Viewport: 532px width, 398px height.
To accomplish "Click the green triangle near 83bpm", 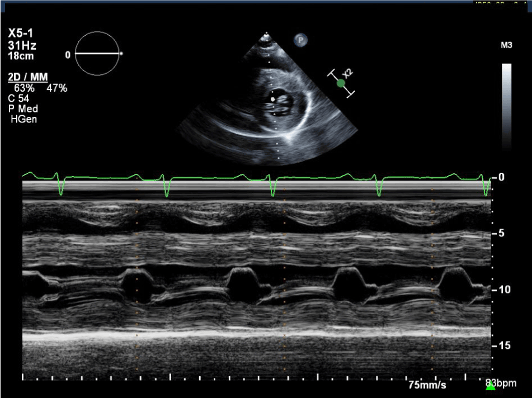I will [x=491, y=386].
